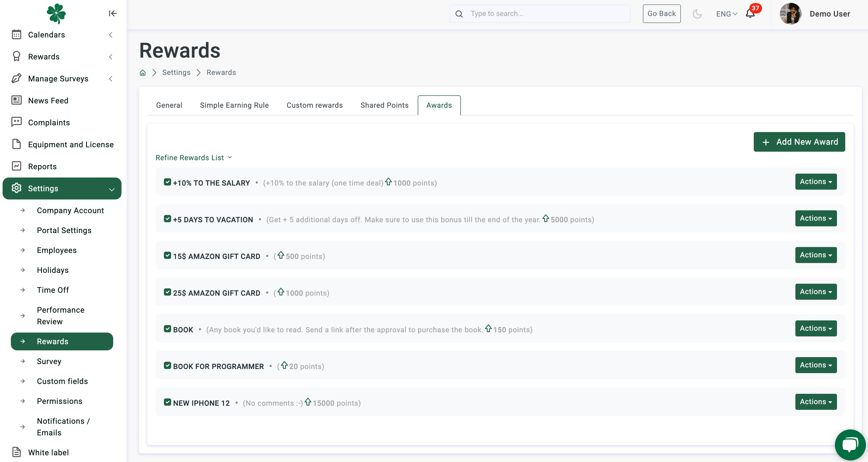Click the points arrow icon on New iPhone 12
The height and width of the screenshot is (462, 868).
tap(308, 402)
